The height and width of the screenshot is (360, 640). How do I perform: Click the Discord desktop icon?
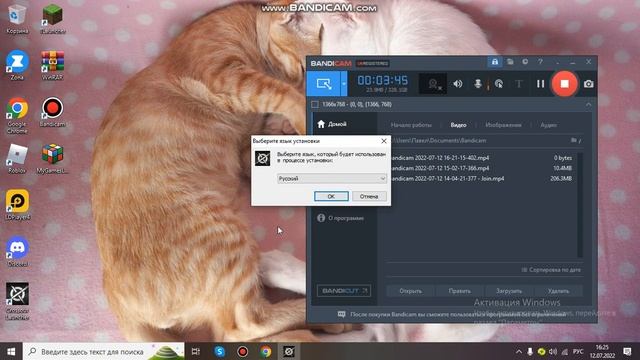point(17,251)
